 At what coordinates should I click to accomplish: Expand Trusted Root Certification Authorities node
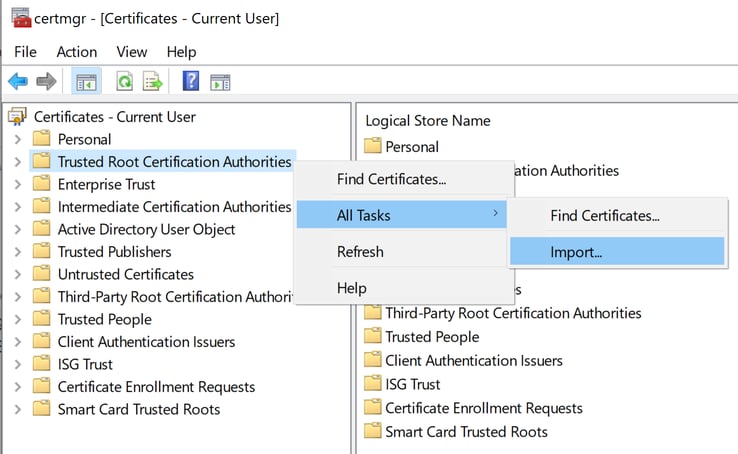pos(17,162)
